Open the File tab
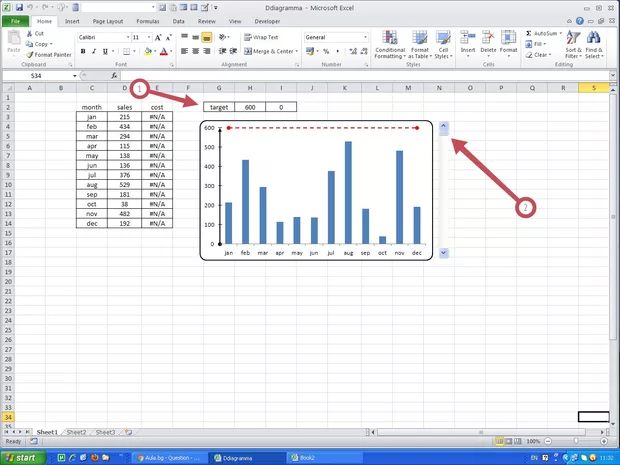The image size is (620, 465). 15,21
